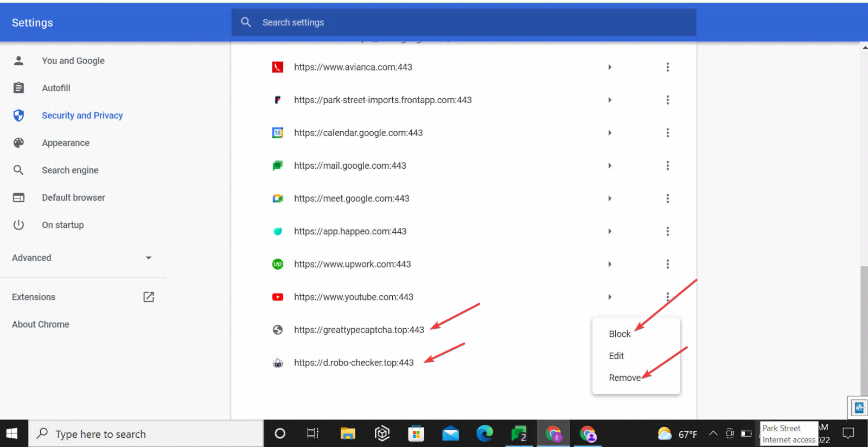
Task: Open On startup settings
Action: [63, 225]
